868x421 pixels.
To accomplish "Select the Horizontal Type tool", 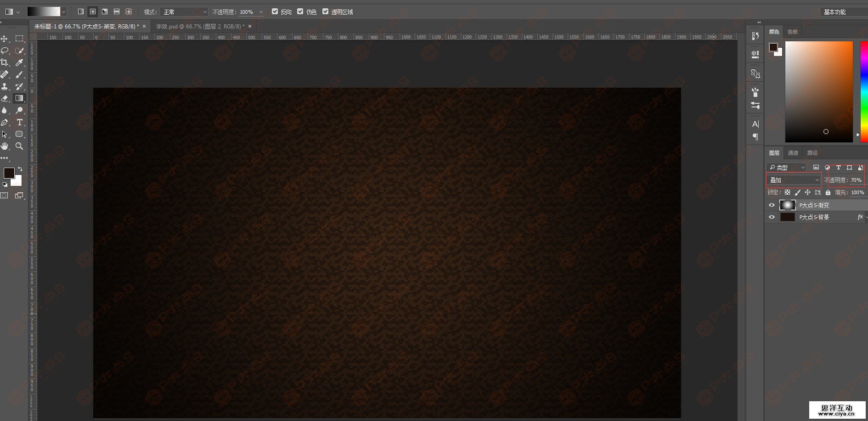I will 19,122.
